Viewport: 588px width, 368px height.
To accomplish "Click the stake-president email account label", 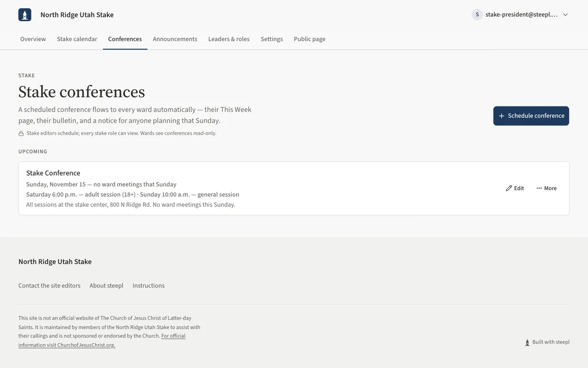I will pyautogui.click(x=521, y=15).
